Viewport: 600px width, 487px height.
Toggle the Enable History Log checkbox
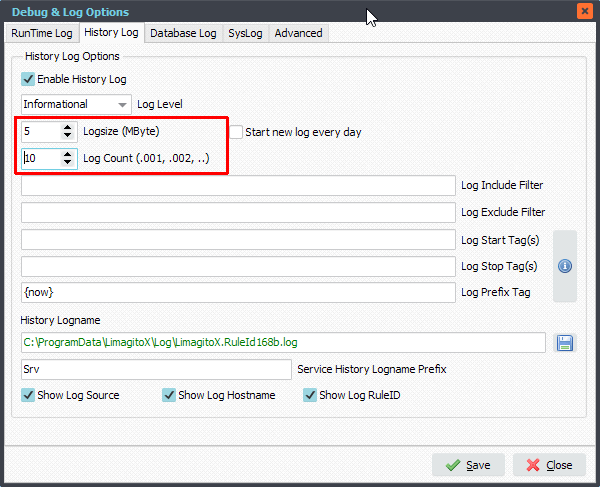28,79
